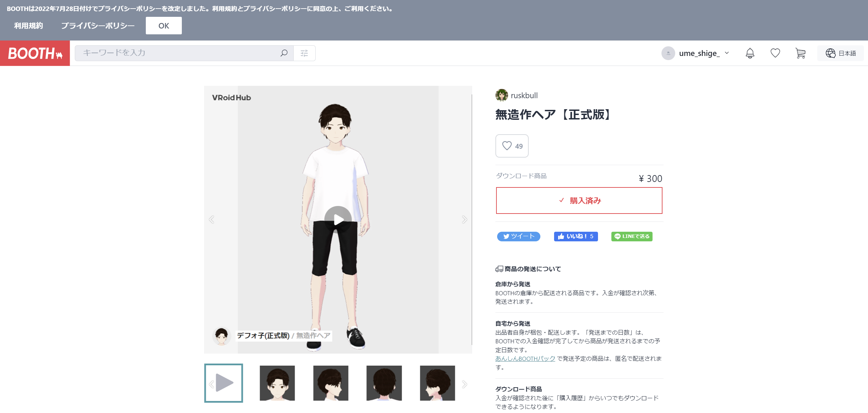This screenshot has width=868, height=413.
Task: Open the wishlist heart icon in header
Action: [775, 53]
